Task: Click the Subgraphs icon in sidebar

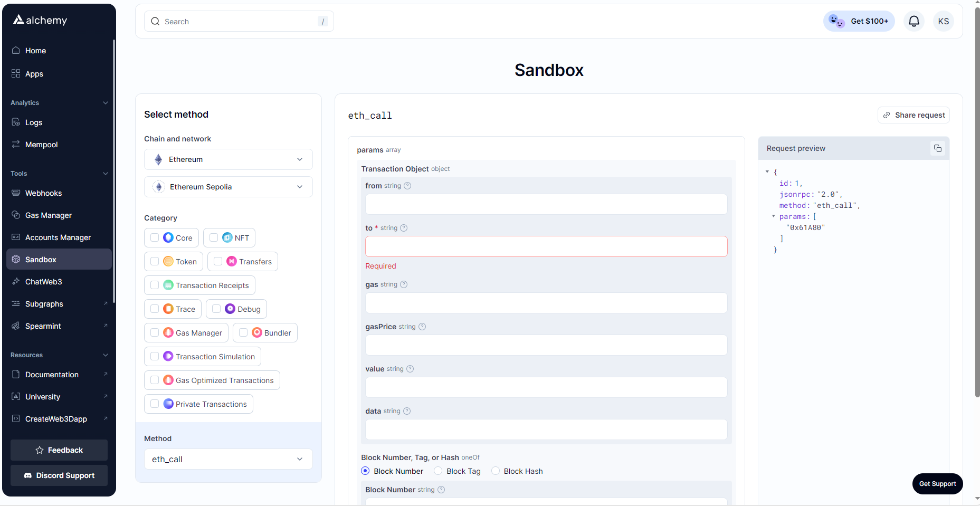Action: (16, 304)
